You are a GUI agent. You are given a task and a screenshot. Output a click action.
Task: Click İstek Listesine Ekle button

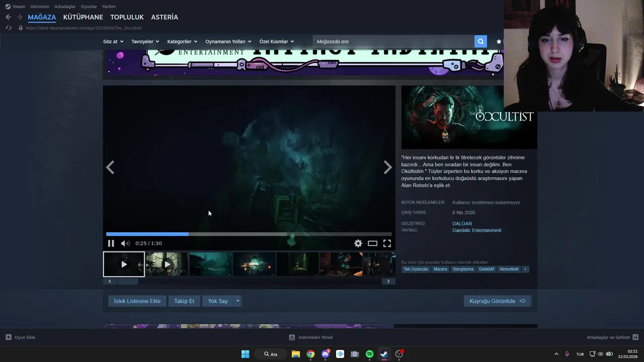click(x=137, y=301)
